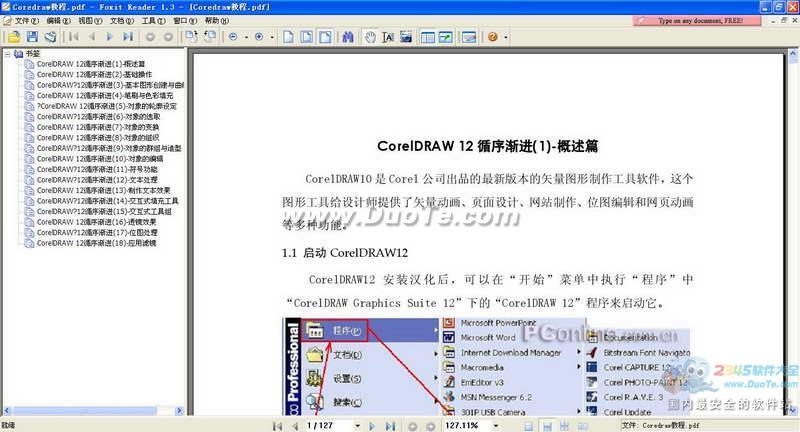Open the 文档 (Document) menu
This screenshot has height=432, width=800.
[121, 20]
